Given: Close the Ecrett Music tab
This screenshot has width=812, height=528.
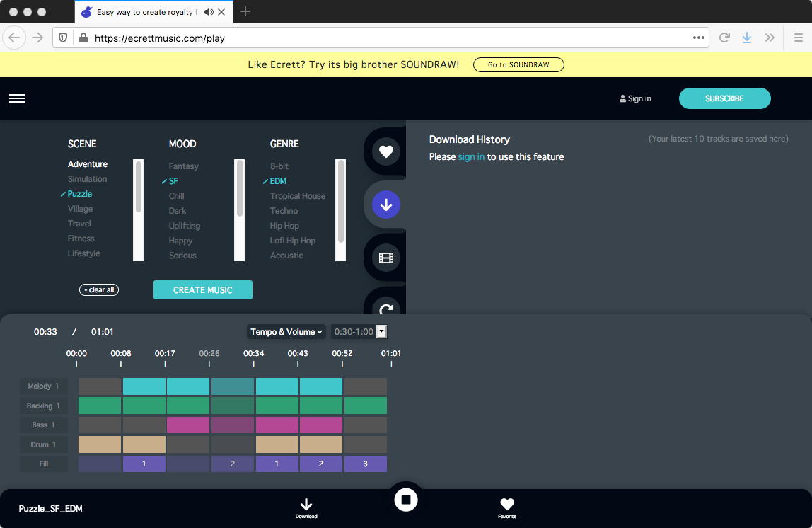Looking at the screenshot, I should point(221,12).
